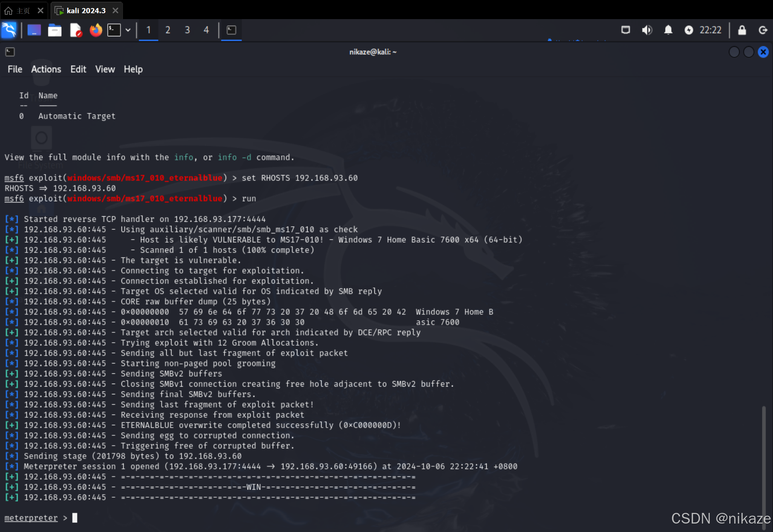Open the Kali applications menu icon

(x=9, y=30)
